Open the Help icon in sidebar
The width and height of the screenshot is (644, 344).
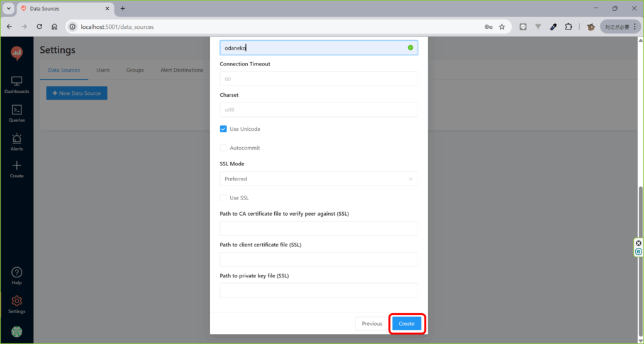pyautogui.click(x=17, y=275)
